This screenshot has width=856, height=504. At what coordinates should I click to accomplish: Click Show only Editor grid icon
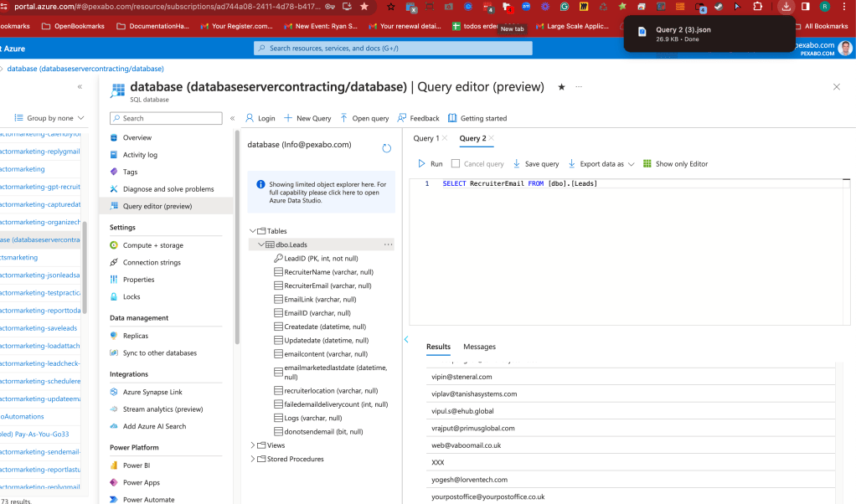(x=647, y=163)
